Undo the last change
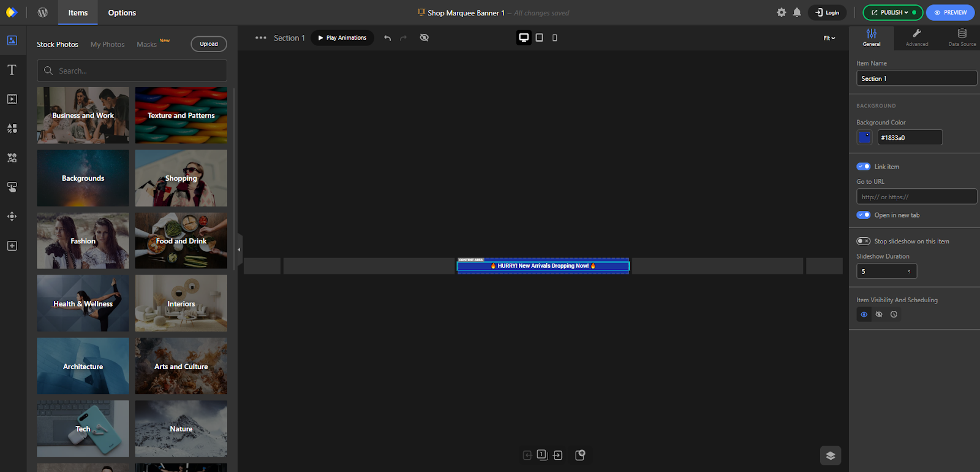The width and height of the screenshot is (980, 472). 387,38
